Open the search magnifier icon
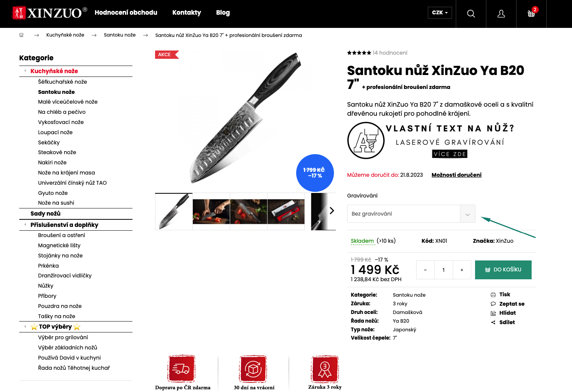 [471, 14]
